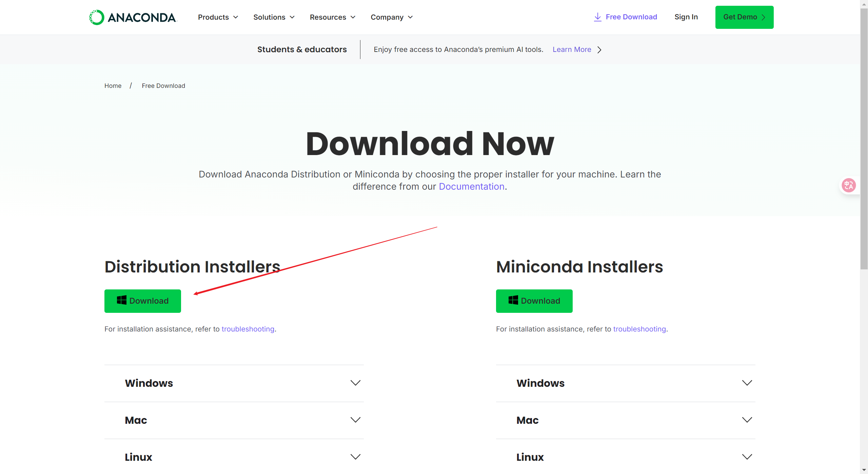Click Windows logo on Distribution Download button
Viewport: 868px width, 474px height.
point(121,300)
